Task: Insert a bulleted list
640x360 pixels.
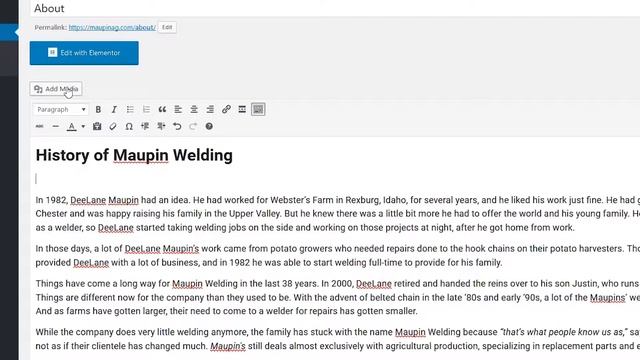Action: pos(130,109)
